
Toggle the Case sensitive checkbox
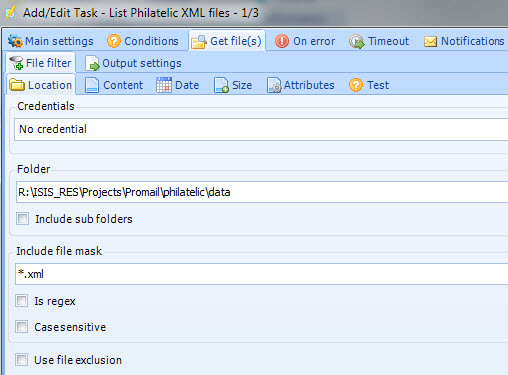[22, 327]
